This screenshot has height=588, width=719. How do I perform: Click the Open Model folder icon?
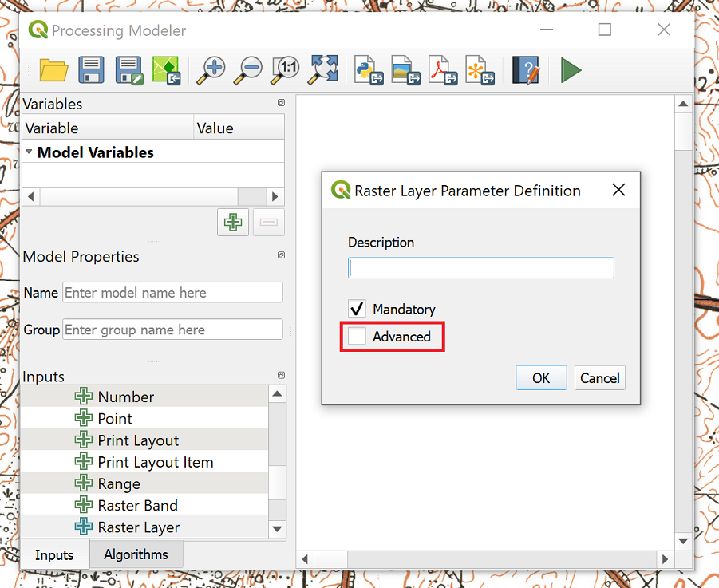point(53,70)
